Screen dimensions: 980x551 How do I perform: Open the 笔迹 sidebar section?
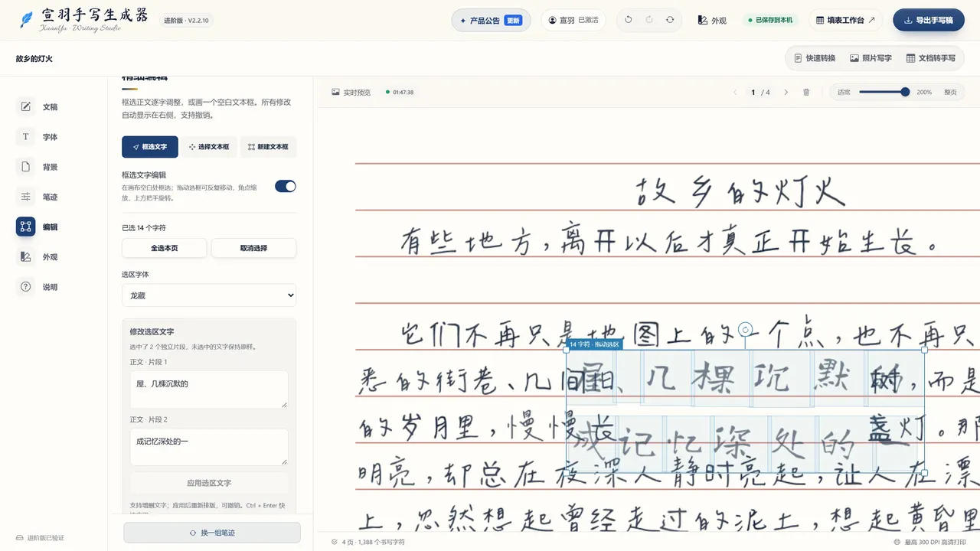(x=38, y=197)
